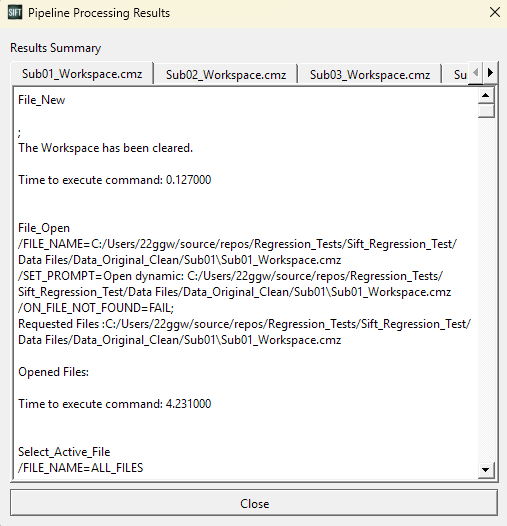Image resolution: width=507 pixels, height=526 pixels.
Task: Show more tabs with right scroll arrow
Action: [x=490, y=72]
